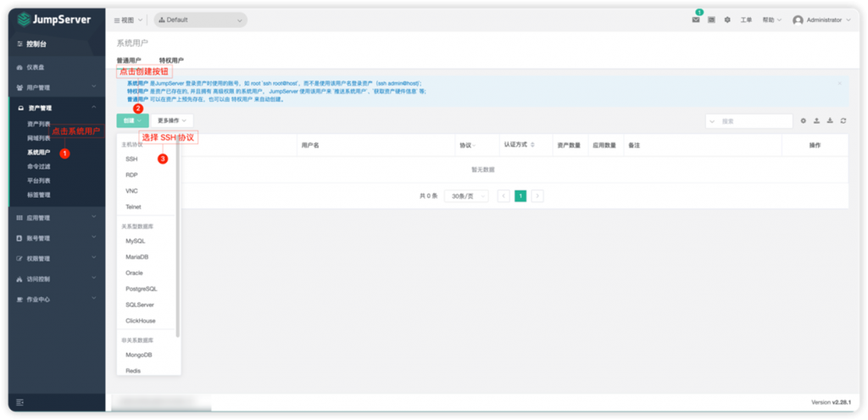This screenshot has width=868, height=420.
Task: Expand the 访问控制 sidebar section
Action: [93, 278]
